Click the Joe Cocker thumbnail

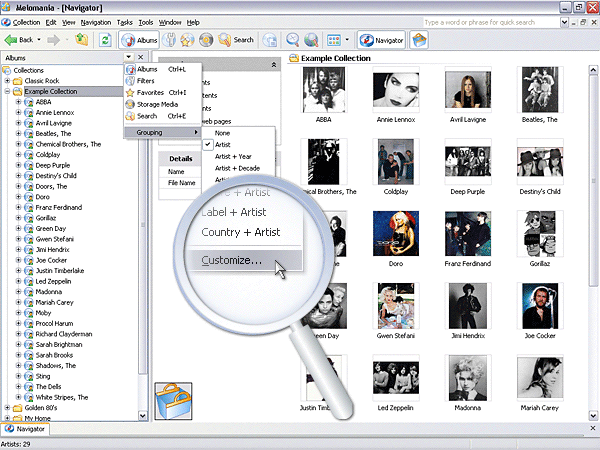(540, 306)
